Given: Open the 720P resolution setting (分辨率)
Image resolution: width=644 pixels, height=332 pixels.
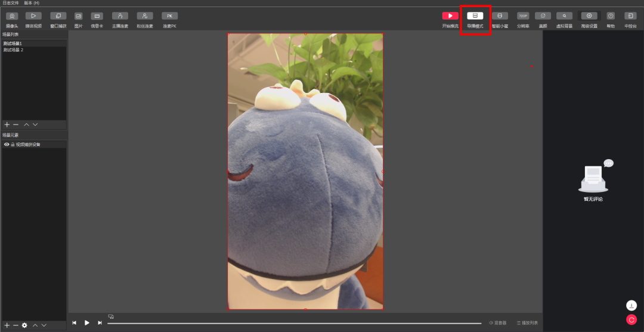Looking at the screenshot, I should coord(523,20).
